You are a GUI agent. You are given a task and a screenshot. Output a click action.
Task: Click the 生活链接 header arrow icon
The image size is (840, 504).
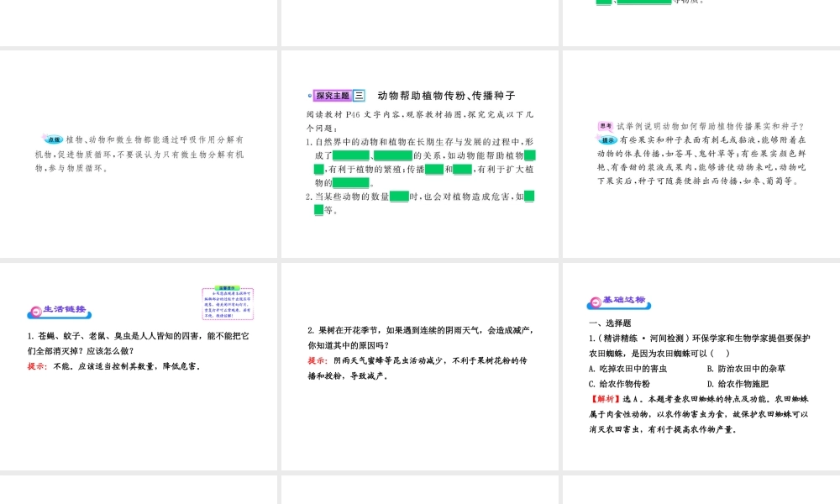[x=36, y=311]
